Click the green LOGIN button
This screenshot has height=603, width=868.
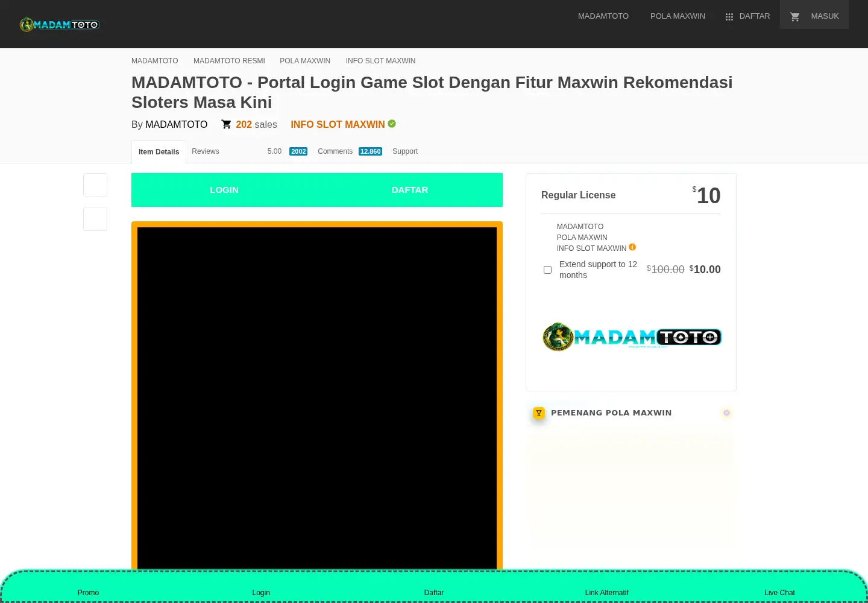[224, 190]
